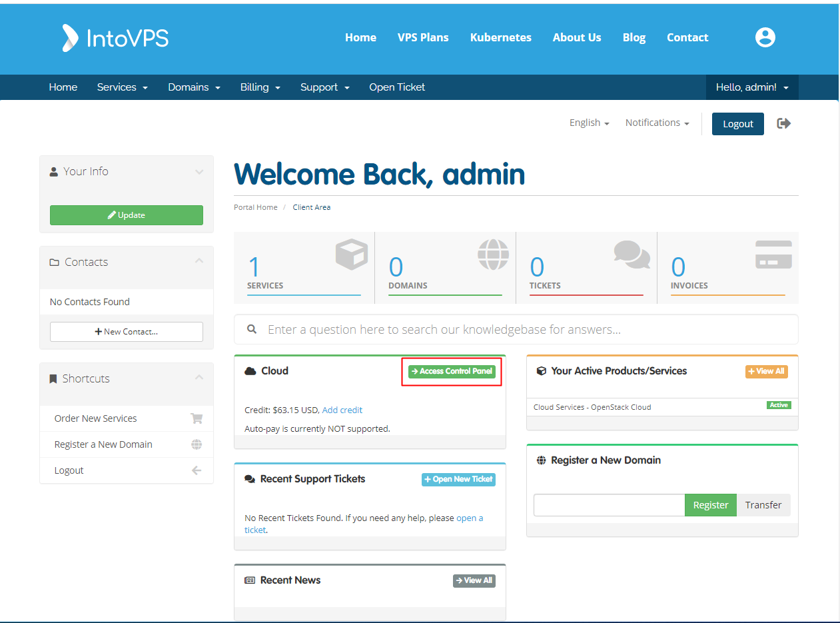Click Open New Ticket button
This screenshot has height=623, width=840.
tap(458, 479)
